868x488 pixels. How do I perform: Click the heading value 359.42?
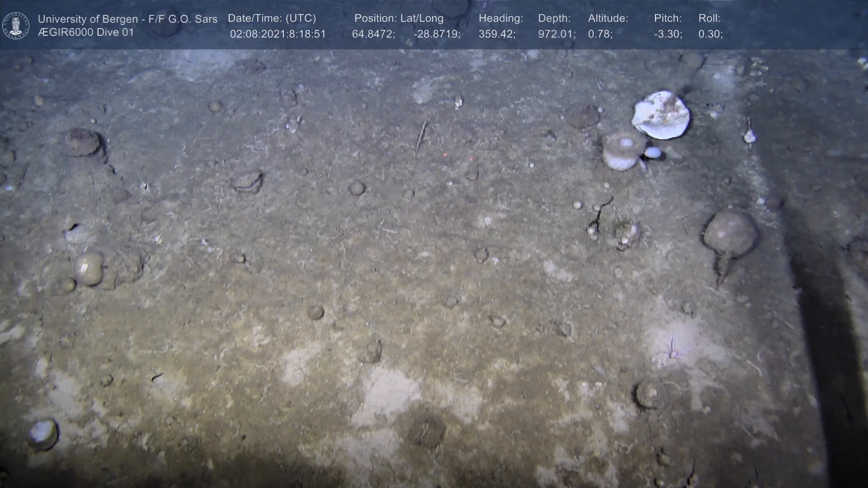[496, 34]
